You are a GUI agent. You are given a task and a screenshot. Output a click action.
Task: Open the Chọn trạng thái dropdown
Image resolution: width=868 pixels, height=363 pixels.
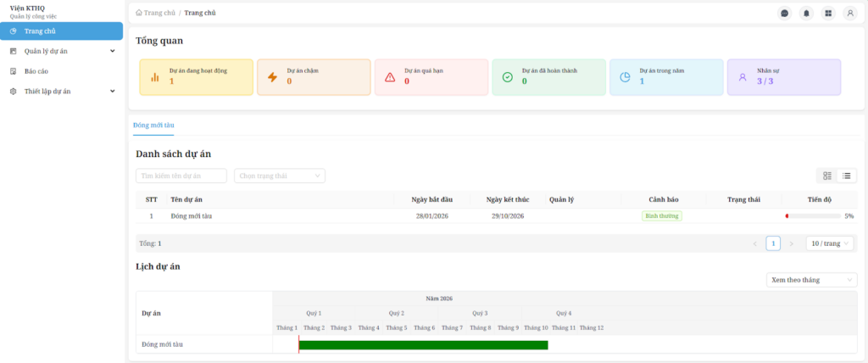click(279, 176)
